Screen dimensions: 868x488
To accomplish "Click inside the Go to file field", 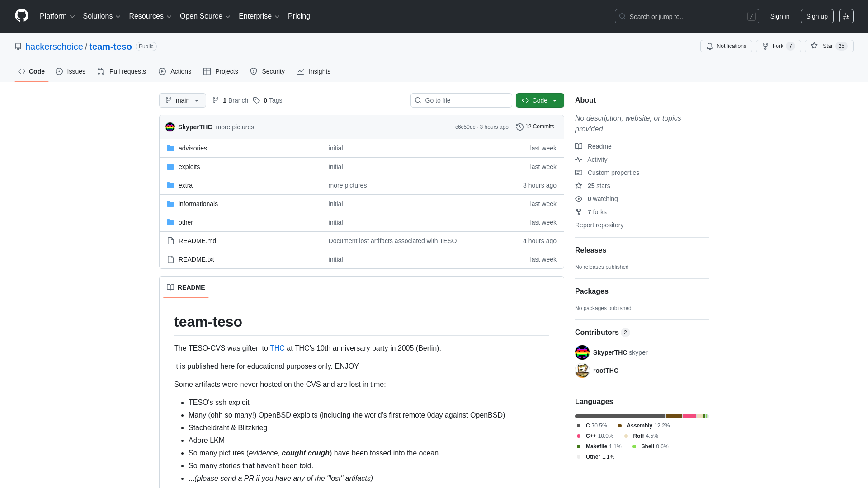I will pos(461,100).
